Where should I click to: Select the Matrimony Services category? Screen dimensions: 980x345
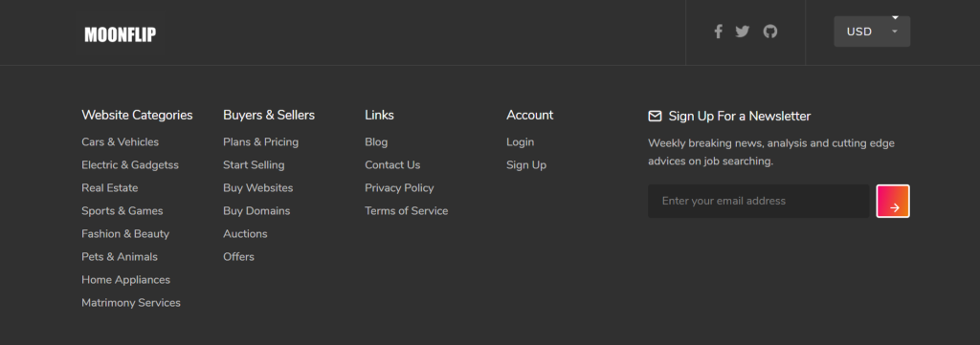point(130,303)
